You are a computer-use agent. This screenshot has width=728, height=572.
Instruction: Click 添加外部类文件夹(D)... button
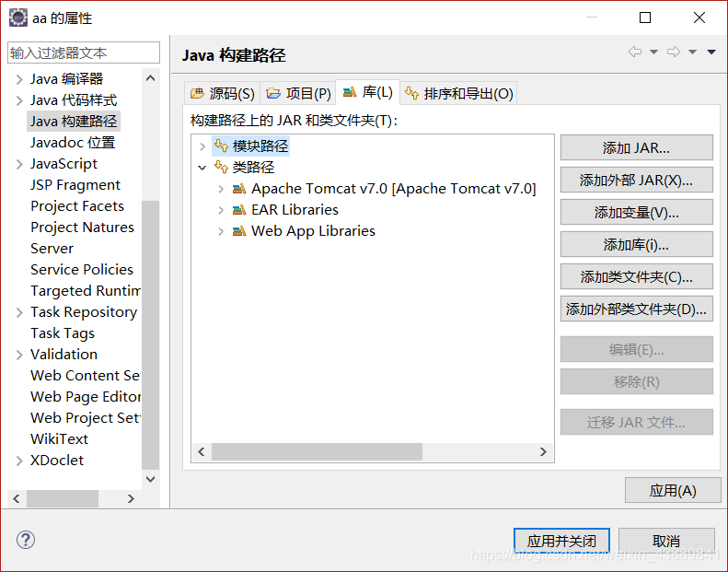[637, 309]
